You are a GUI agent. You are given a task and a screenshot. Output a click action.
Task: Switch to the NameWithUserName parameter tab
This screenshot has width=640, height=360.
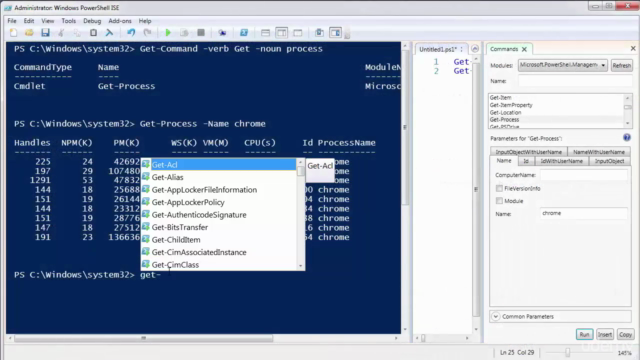[599, 152]
